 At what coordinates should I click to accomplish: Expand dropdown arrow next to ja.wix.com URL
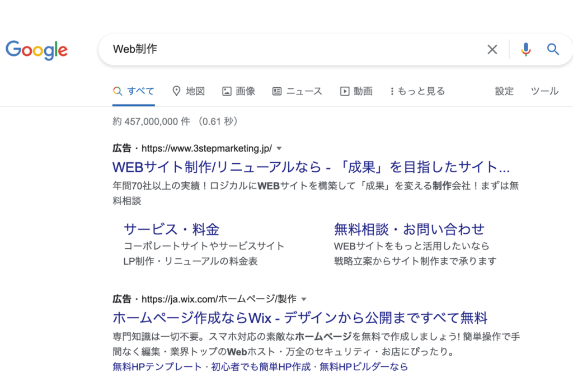pos(304,299)
